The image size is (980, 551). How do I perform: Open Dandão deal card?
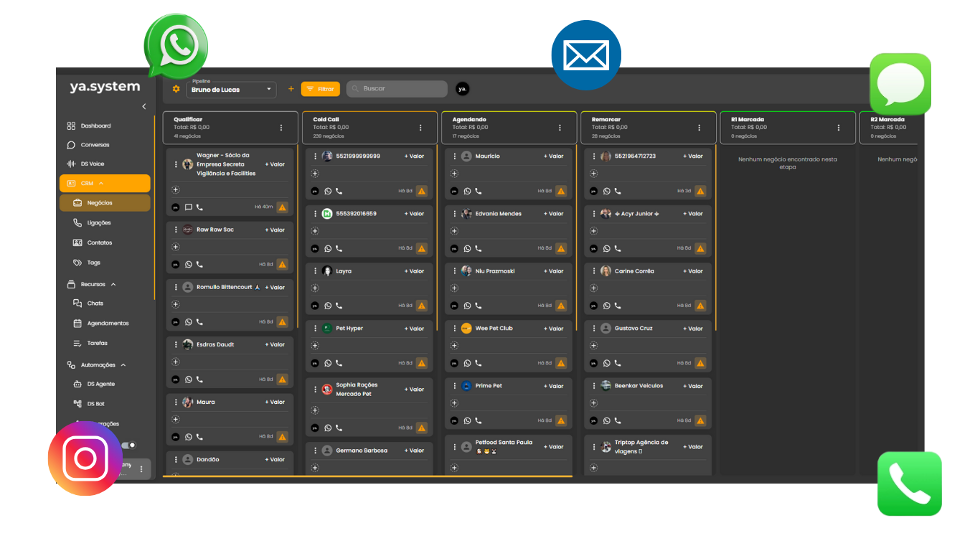coord(230,463)
